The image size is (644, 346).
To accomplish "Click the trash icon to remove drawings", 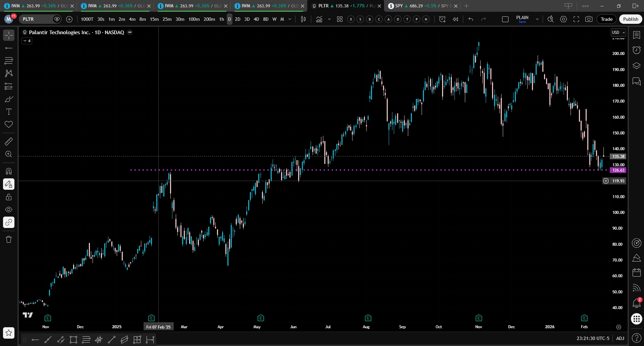I will (9, 239).
